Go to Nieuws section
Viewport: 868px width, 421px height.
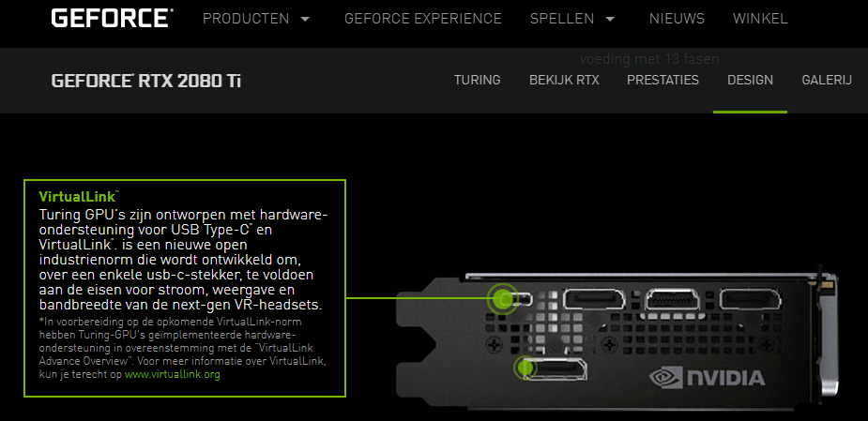pyautogui.click(x=677, y=19)
